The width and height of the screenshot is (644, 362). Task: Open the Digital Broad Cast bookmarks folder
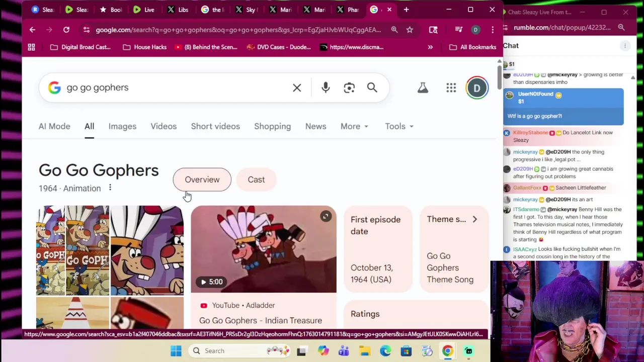click(x=80, y=47)
